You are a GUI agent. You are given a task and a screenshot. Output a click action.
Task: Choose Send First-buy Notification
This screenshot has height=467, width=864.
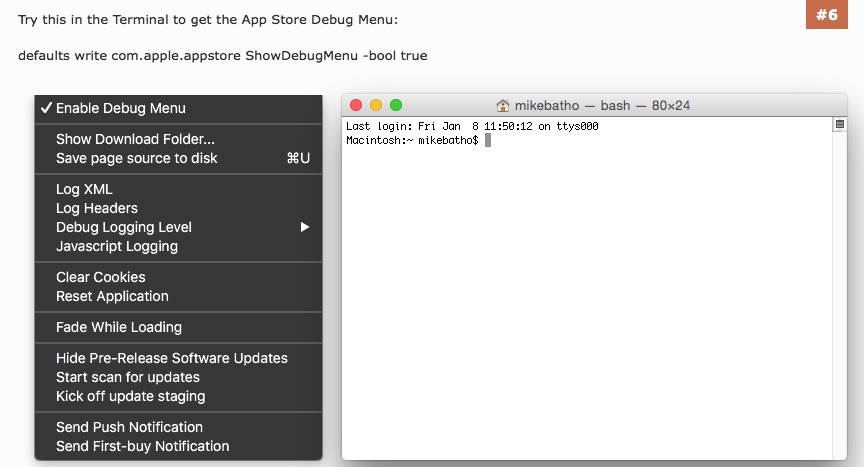click(179, 446)
